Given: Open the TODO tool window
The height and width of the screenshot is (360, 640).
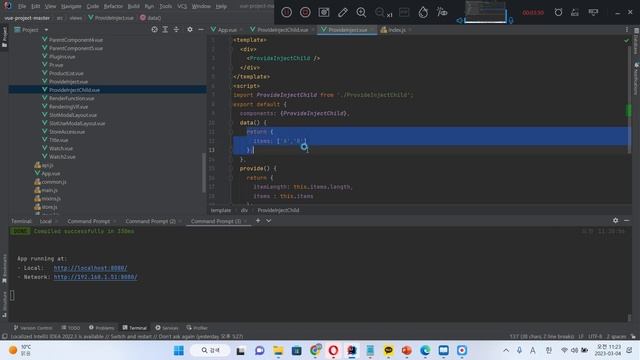Looking at the screenshot, I should click(71, 328).
